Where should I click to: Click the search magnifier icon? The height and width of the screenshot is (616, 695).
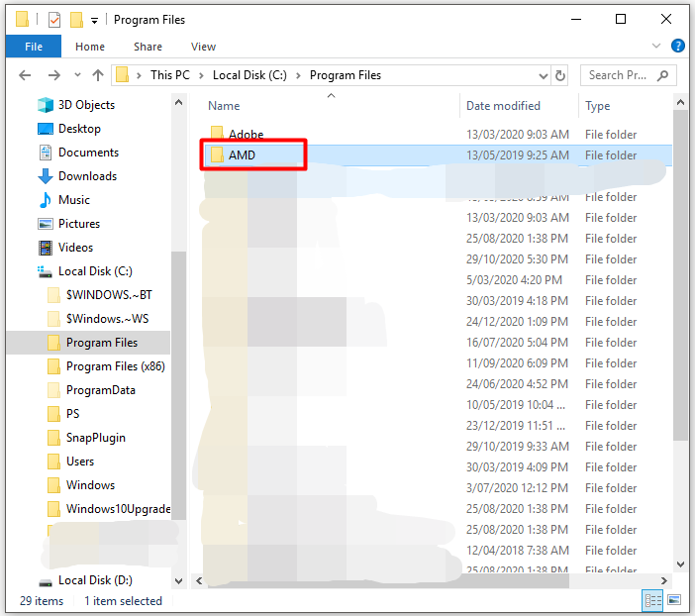(662, 75)
